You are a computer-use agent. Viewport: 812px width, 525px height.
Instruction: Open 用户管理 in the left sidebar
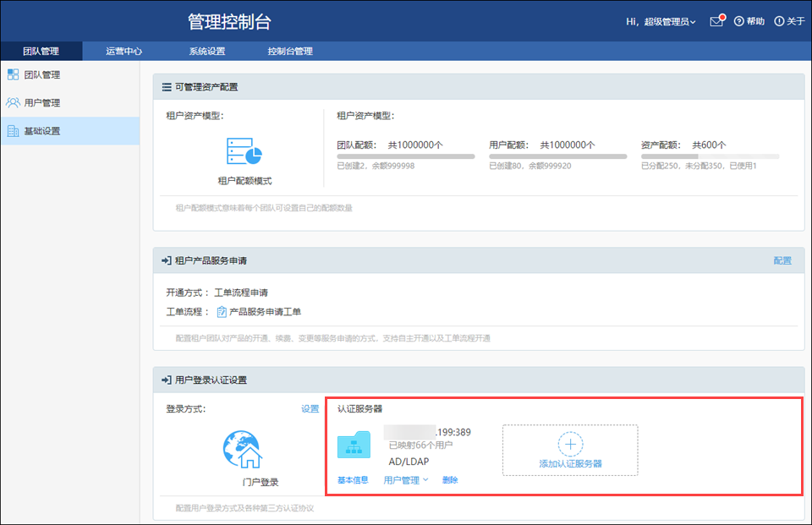[x=41, y=103]
